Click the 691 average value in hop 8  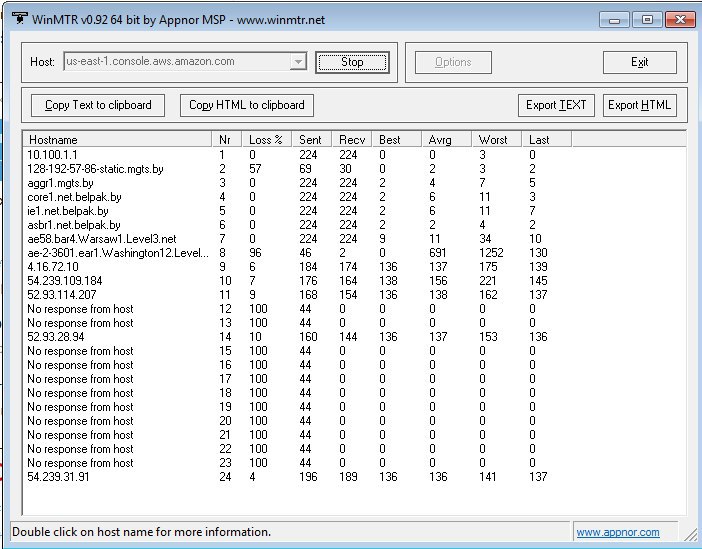pyautogui.click(x=438, y=253)
